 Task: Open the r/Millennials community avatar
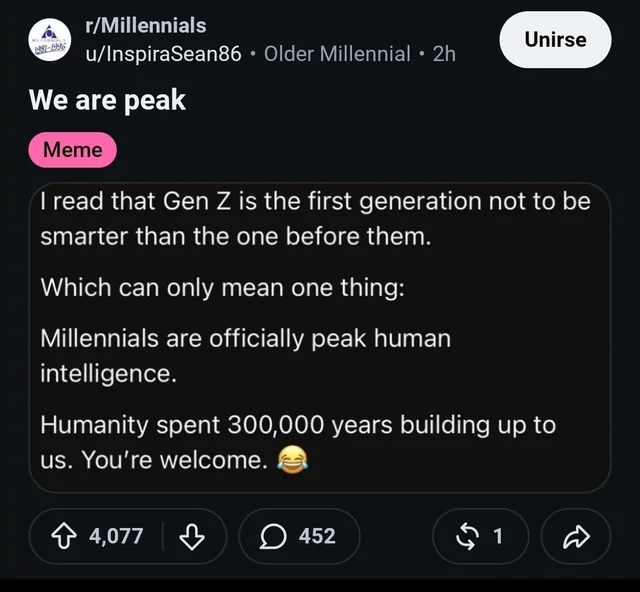[50, 40]
